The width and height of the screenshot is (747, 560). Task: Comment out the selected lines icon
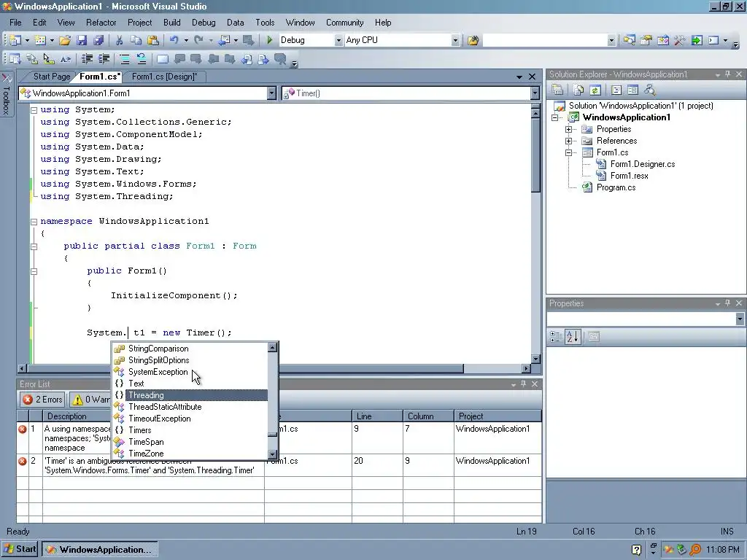[125, 59]
